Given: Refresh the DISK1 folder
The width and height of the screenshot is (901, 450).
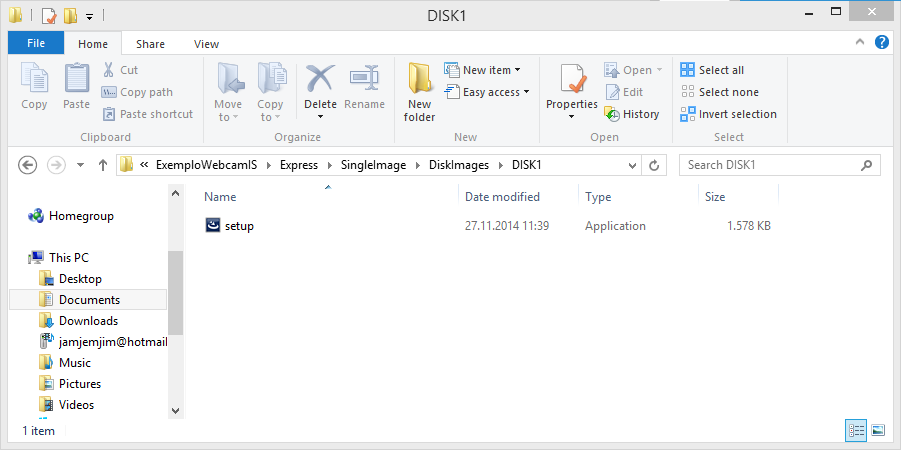Looking at the screenshot, I should [x=654, y=166].
